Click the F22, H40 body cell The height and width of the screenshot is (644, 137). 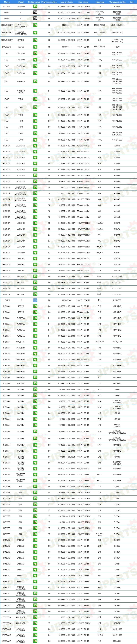point(100,342)
